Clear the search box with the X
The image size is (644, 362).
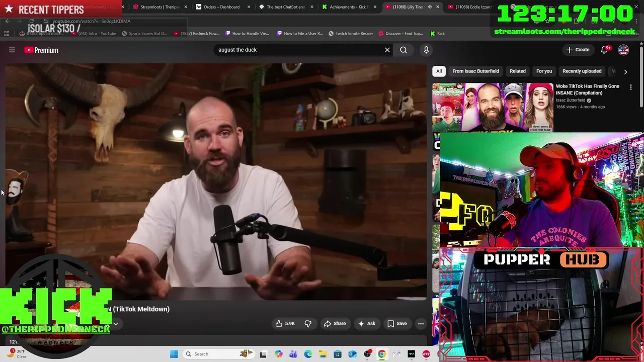(x=387, y=50)
